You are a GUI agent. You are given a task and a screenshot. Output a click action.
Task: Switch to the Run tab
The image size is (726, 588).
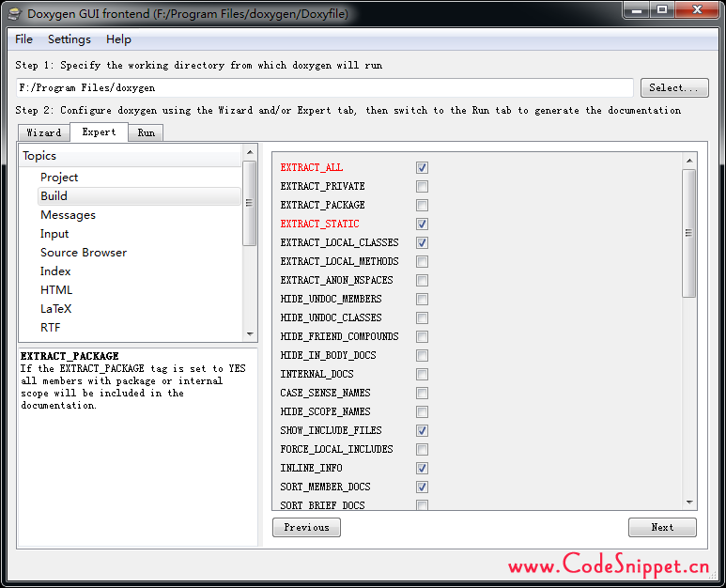click(x=146, y=132)
